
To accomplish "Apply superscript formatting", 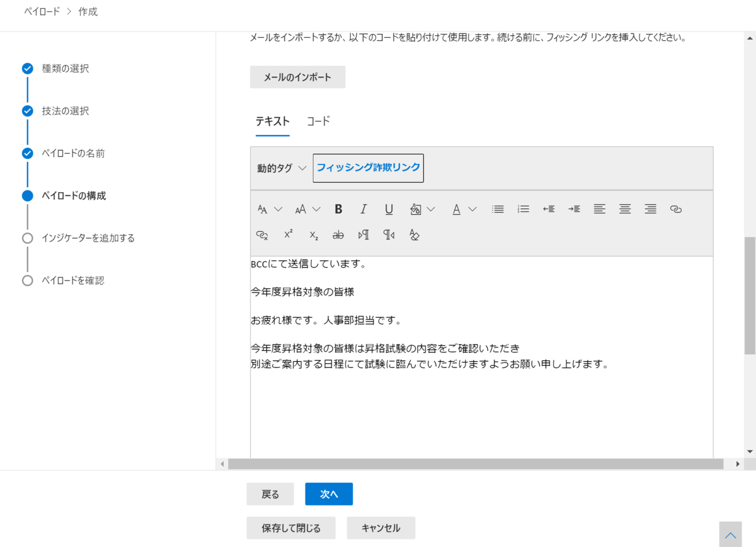I will (287, 234).
